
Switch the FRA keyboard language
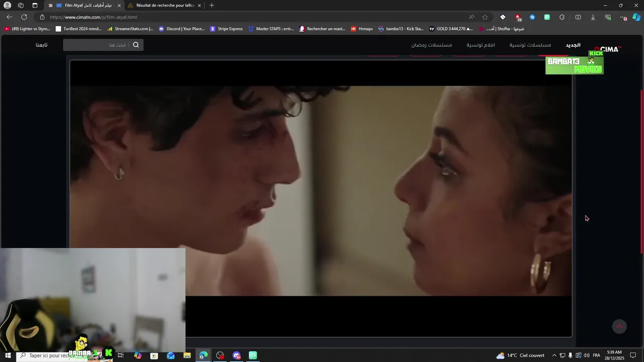[x=596, y=355]
